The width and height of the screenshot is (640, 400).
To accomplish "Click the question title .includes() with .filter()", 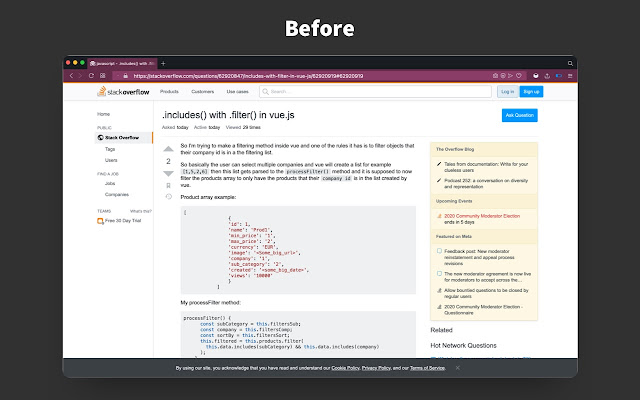I will click(x=228, y=115).
